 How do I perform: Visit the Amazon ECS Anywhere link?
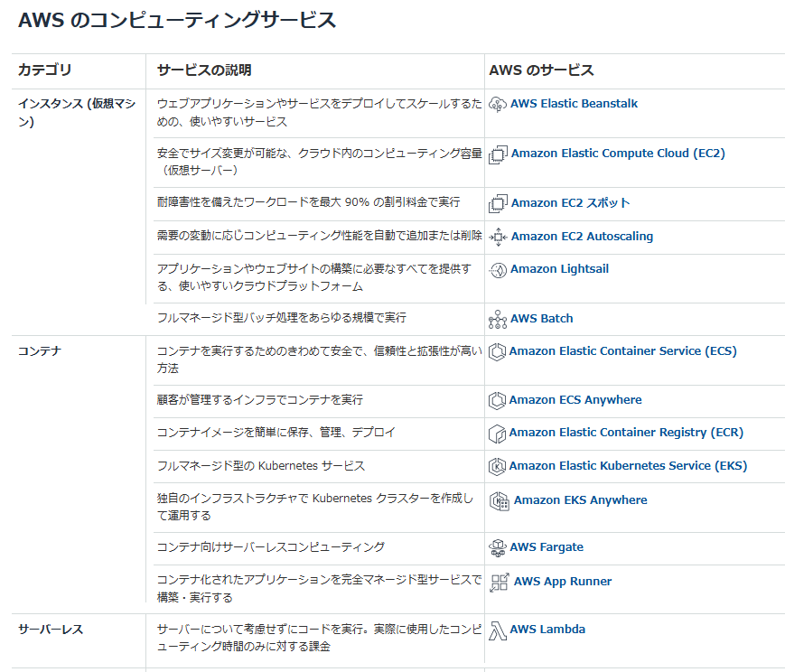(575, 400)
